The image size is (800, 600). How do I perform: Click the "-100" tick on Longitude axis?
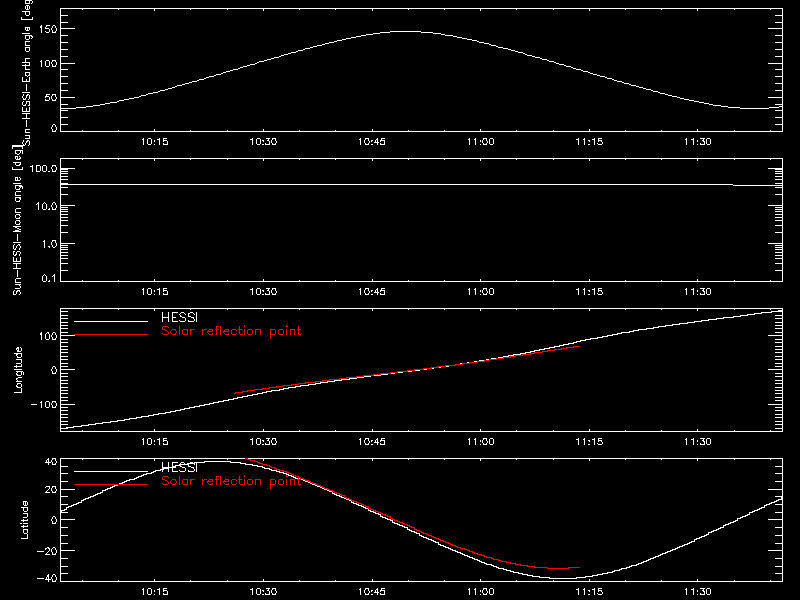pos(44,405)
